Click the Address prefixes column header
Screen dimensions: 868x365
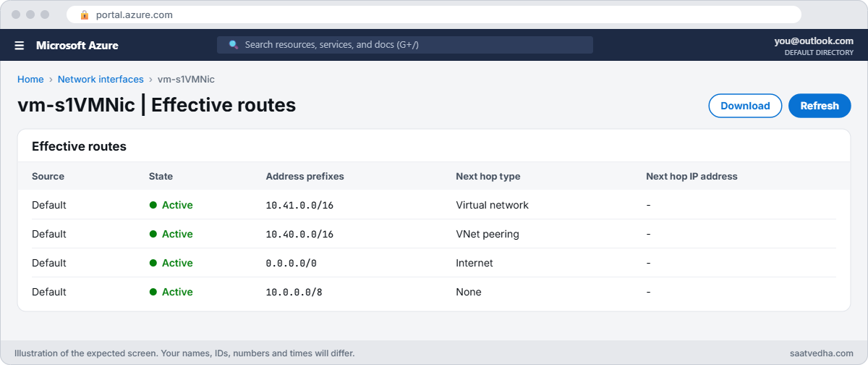305,176
